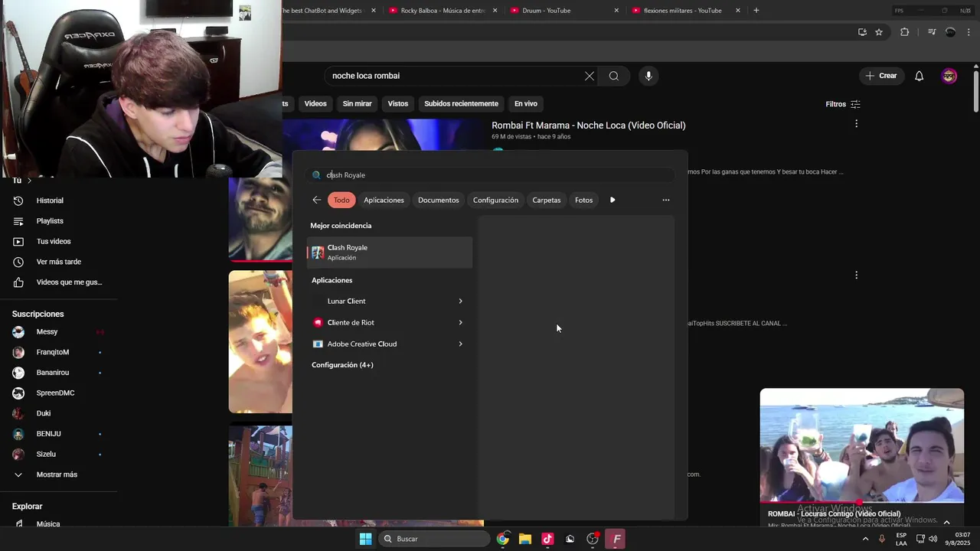Select the Carpetas search filter

point(547,200)
